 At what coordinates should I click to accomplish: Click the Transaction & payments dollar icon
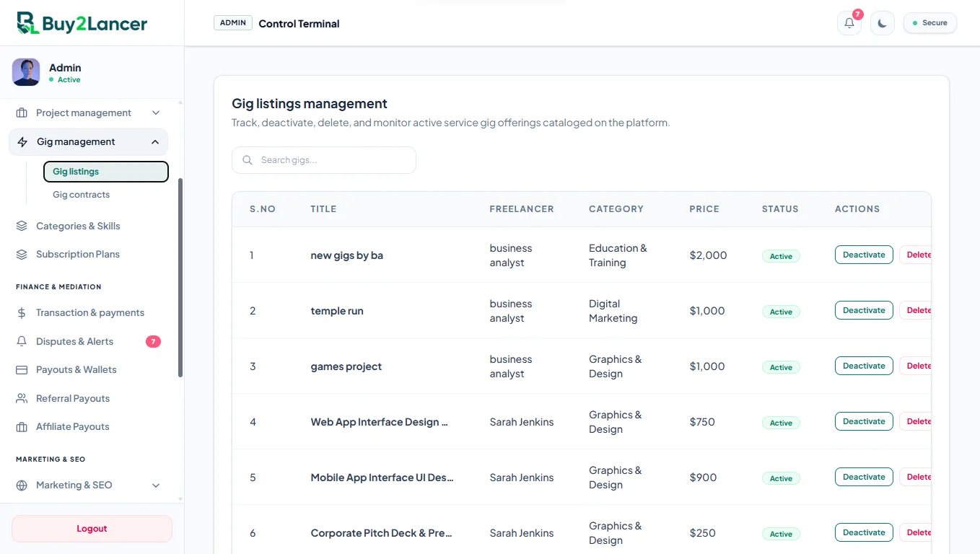coord(22,313)
